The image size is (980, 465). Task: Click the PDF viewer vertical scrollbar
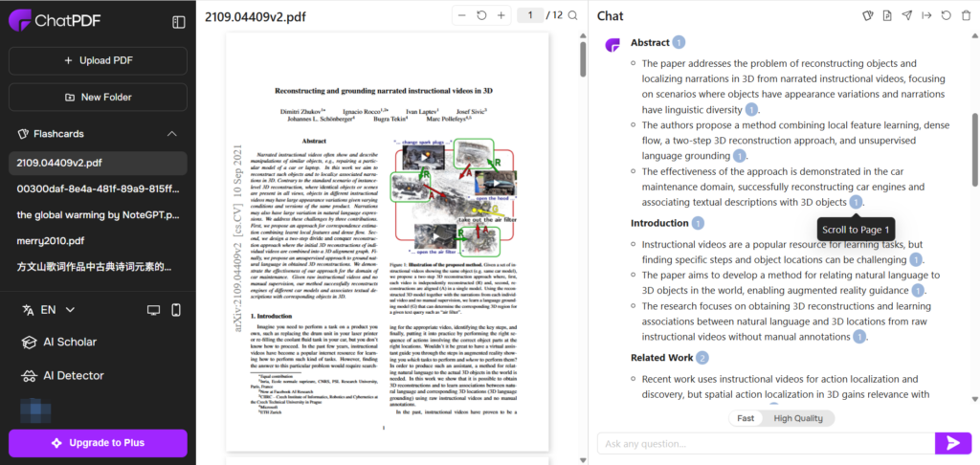pyautogui.click(x=583, y=59)
